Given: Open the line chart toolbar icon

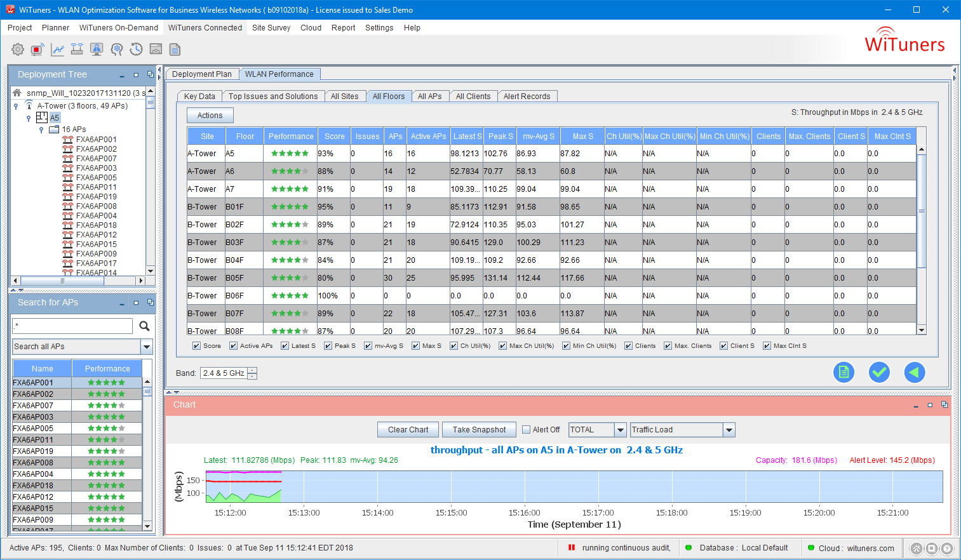Looking at the screenshot, I should [57, 50].
